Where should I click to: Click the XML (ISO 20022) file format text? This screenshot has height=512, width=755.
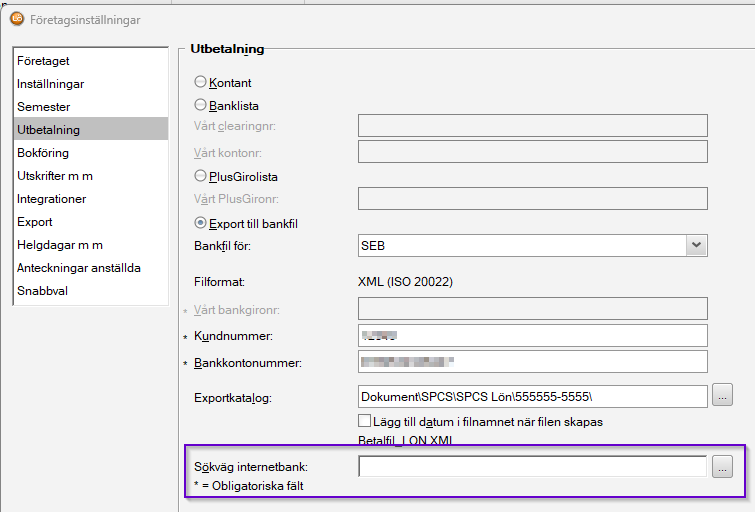(x=405, y=282)
